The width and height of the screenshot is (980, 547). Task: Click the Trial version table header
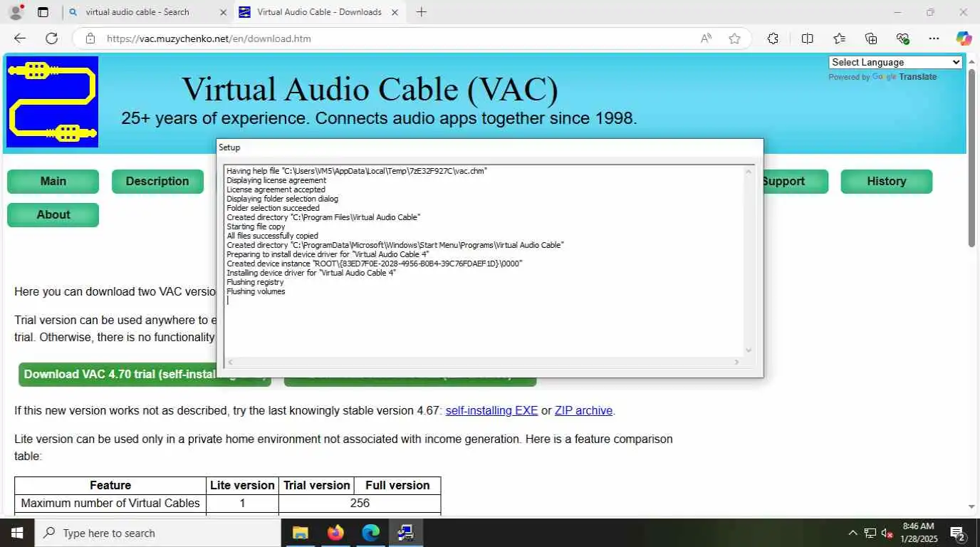click(x=317, y=485)
